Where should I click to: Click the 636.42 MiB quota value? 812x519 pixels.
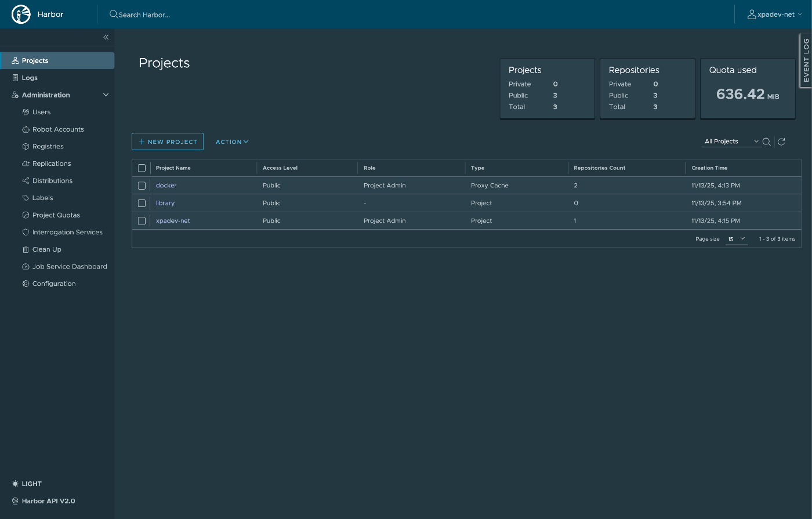748,94
